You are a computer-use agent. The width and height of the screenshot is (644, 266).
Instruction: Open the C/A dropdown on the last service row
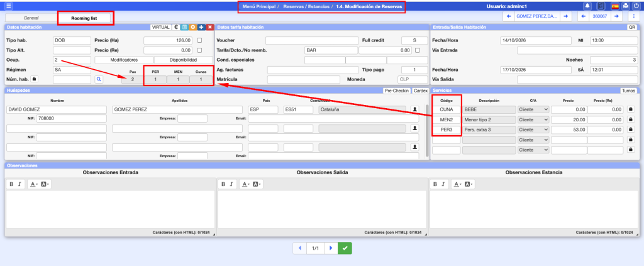coord(533,150)
